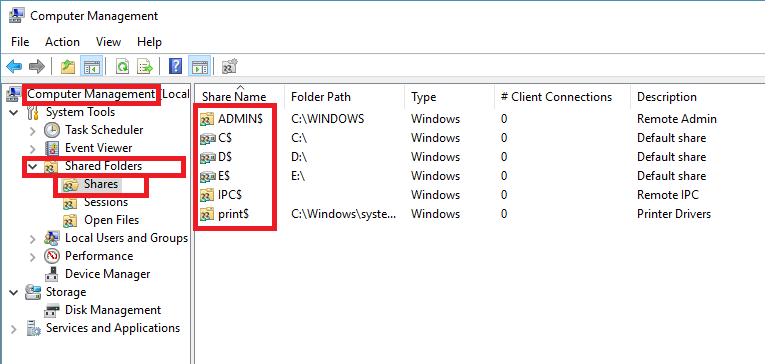Image resolution: width=765 pixels, height=364 pixels.
Task: Click the Printer Drivers description text
Action: (674, 214)
